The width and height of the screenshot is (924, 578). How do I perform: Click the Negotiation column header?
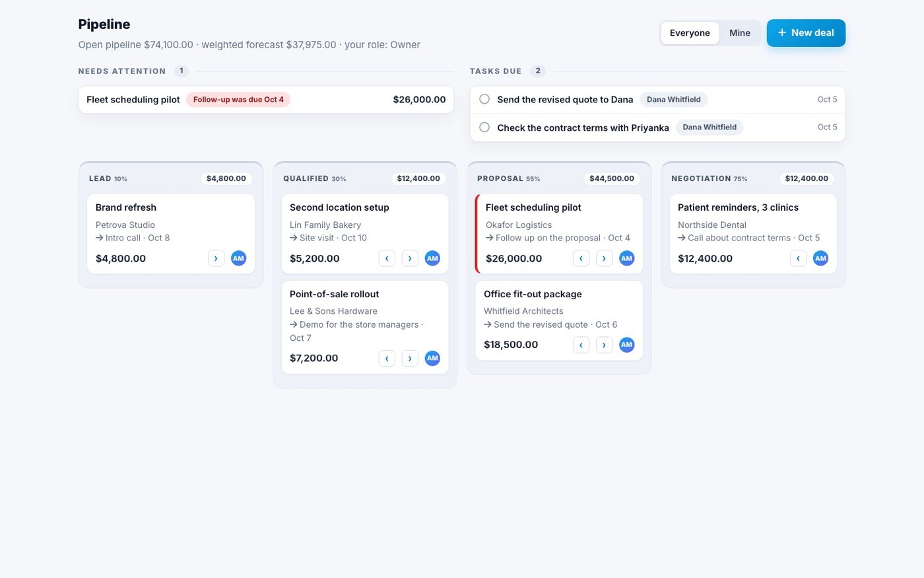click(x=753, y=178)
